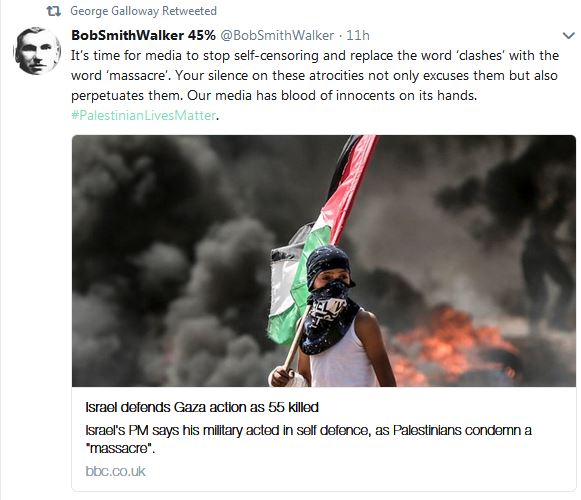
Task: Open the 'Israel defends Gaza action' headline
Action: point(202,407)
